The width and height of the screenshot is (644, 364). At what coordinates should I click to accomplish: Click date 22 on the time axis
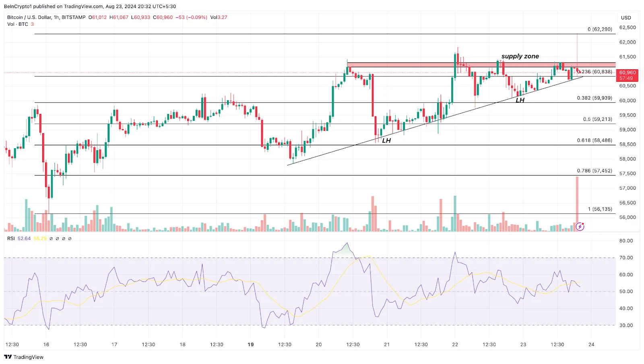[x=455, y=345]
